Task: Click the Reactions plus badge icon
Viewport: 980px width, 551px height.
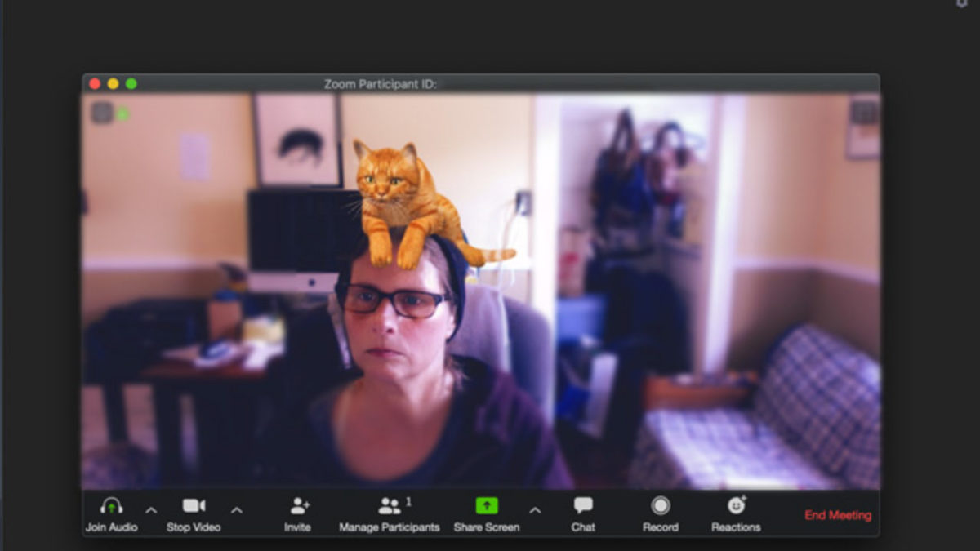Action: (744, 497)
